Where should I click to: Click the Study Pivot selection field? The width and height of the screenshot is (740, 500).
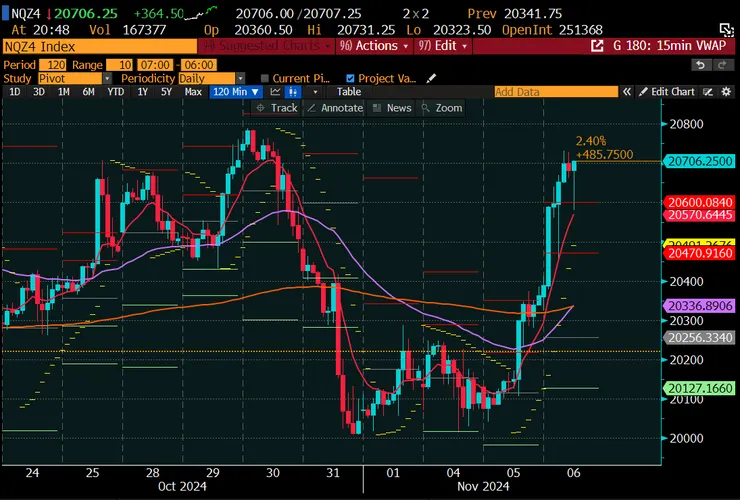coord(70,78)
